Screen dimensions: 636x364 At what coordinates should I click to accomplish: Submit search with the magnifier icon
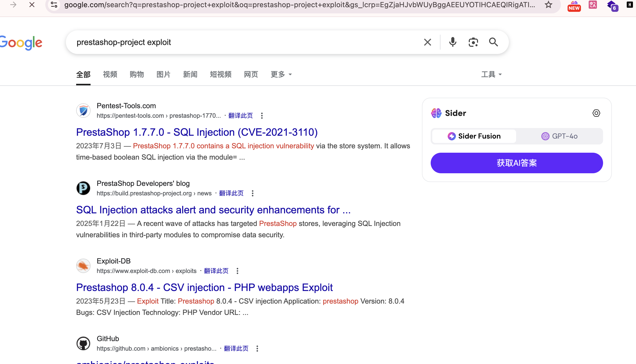(493, 42)
